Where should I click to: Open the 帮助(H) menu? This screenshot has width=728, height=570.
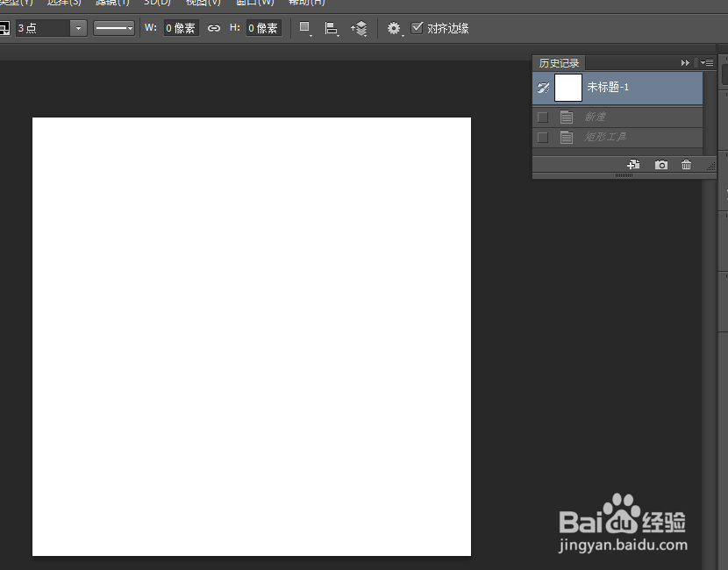point(306,3)
